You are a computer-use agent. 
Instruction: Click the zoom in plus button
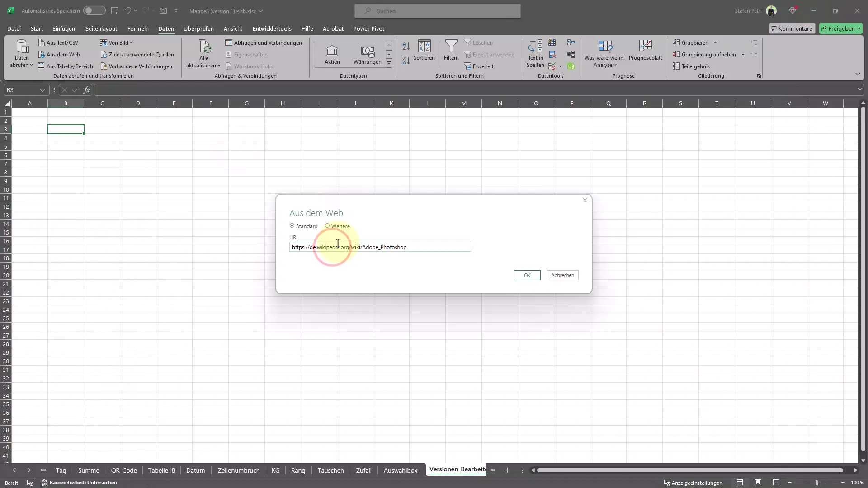[843, 483]
